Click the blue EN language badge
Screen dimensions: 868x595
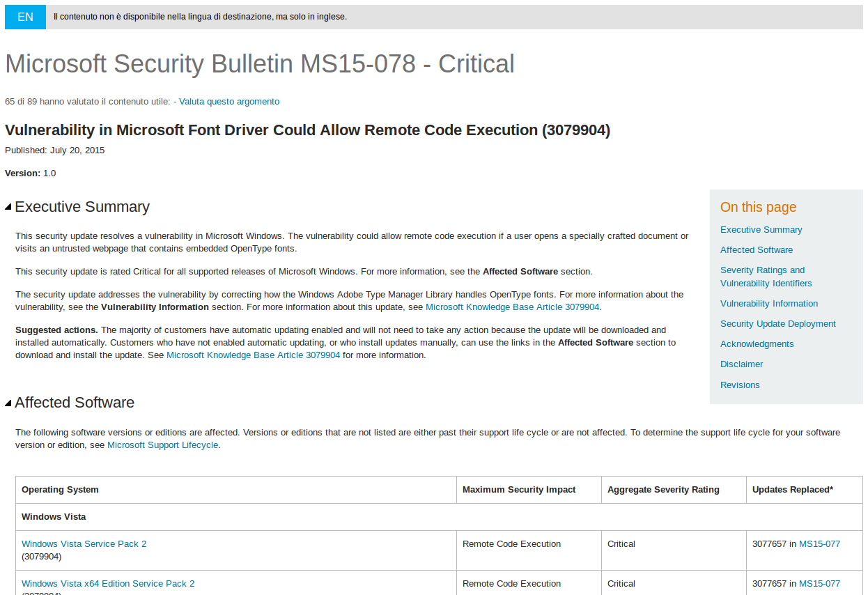[x=25, y=17]
